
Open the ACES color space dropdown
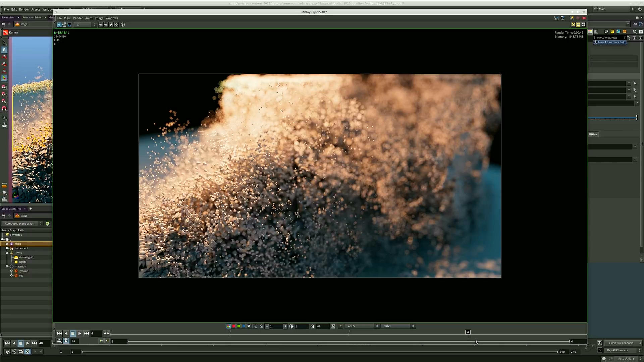pyautogui.click(x=362, y=326)
